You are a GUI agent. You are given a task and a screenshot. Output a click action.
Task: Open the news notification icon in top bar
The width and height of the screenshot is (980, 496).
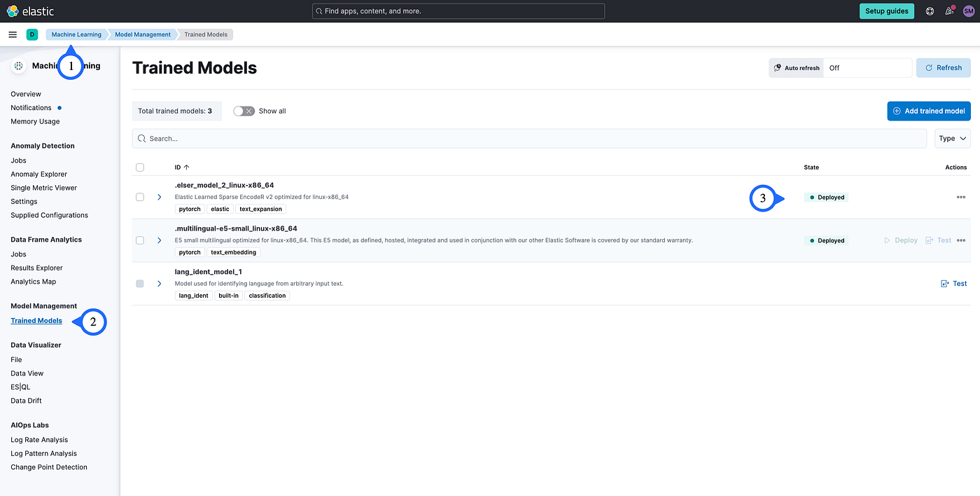tap(949, 11)
